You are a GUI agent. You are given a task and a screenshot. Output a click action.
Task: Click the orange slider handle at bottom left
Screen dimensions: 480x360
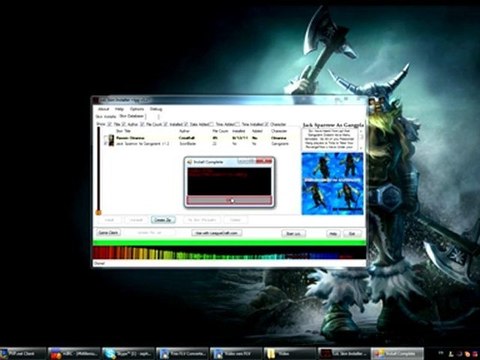(x=98, y=212)
